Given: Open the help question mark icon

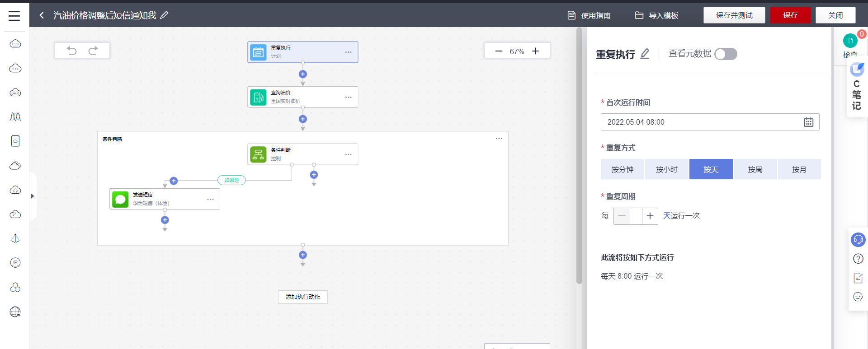Looking at the screenshot, I should (858, 259).
